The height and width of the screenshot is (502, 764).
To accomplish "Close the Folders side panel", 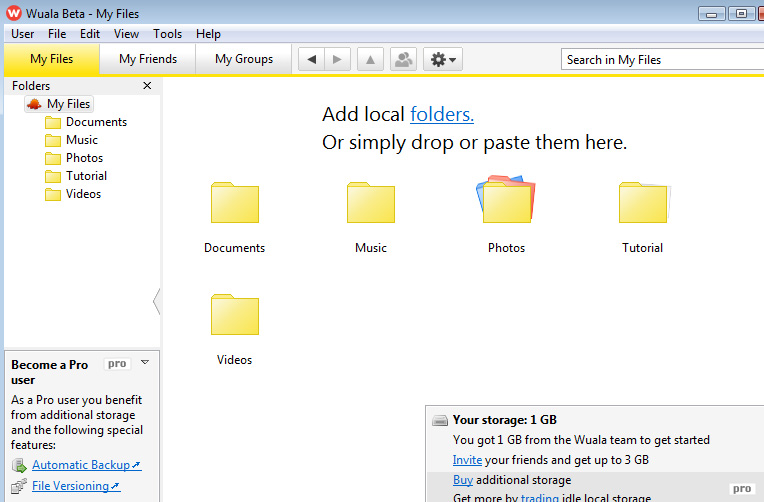I will (x=147, y=86).
